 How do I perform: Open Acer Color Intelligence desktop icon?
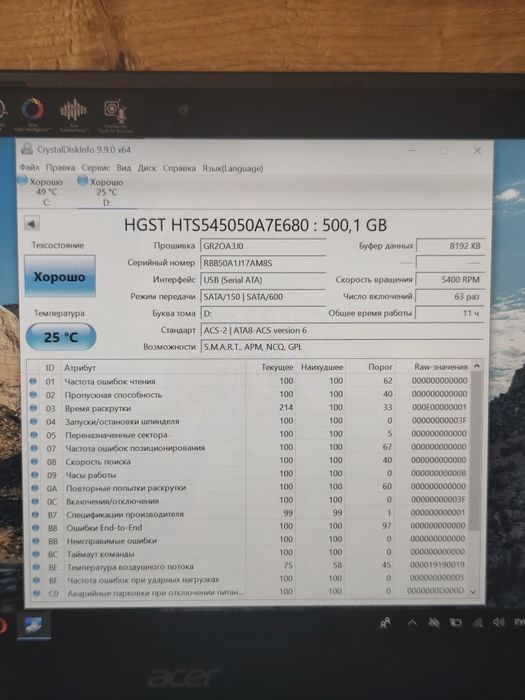point(33,115)
